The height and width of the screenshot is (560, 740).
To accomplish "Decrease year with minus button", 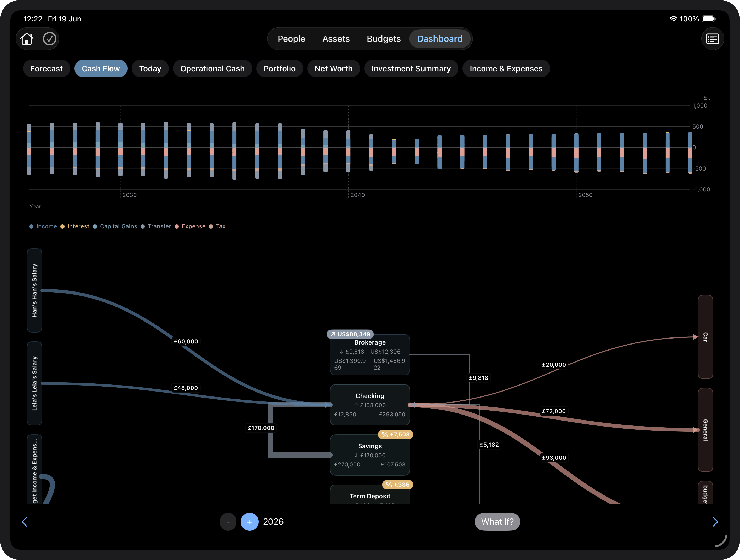I will [x=228, y=522].
